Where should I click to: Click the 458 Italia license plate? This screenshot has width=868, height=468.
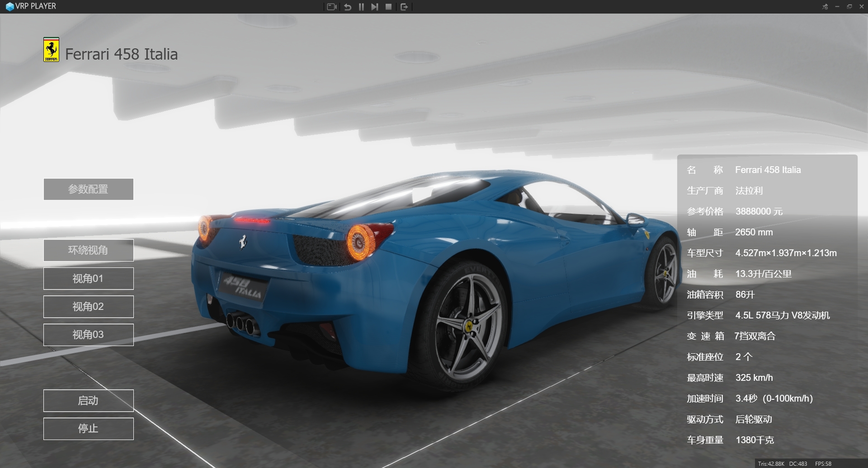(x=244, y=288)
